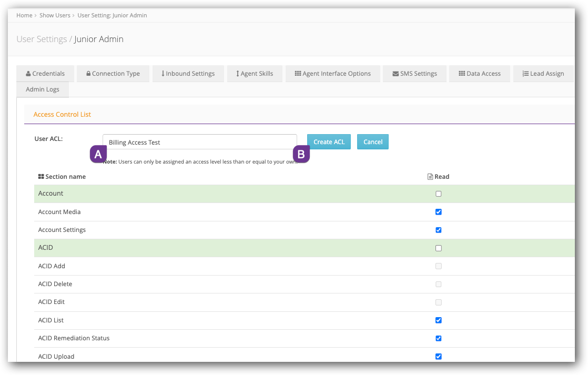Switch to the Admin Logs tab

click(x=43, y=89)
